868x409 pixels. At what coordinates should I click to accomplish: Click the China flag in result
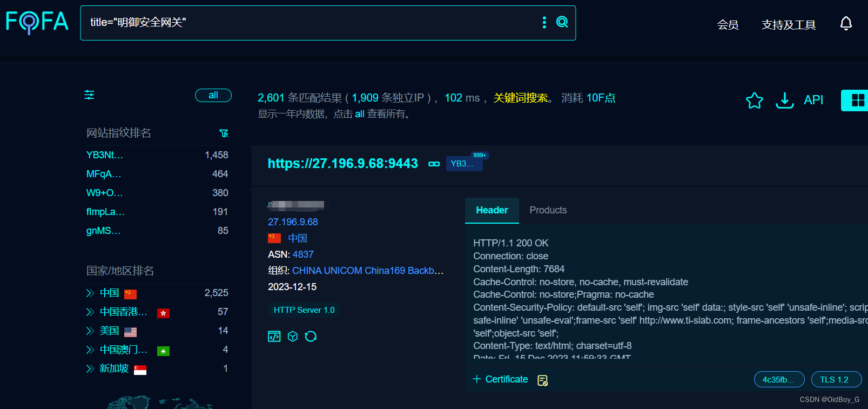pos(274,238)
